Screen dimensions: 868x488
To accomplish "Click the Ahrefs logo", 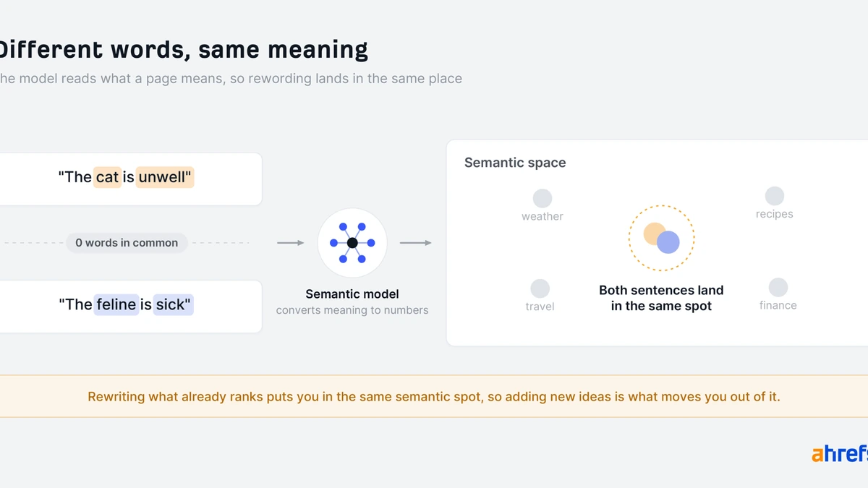I will coord(839,454).
